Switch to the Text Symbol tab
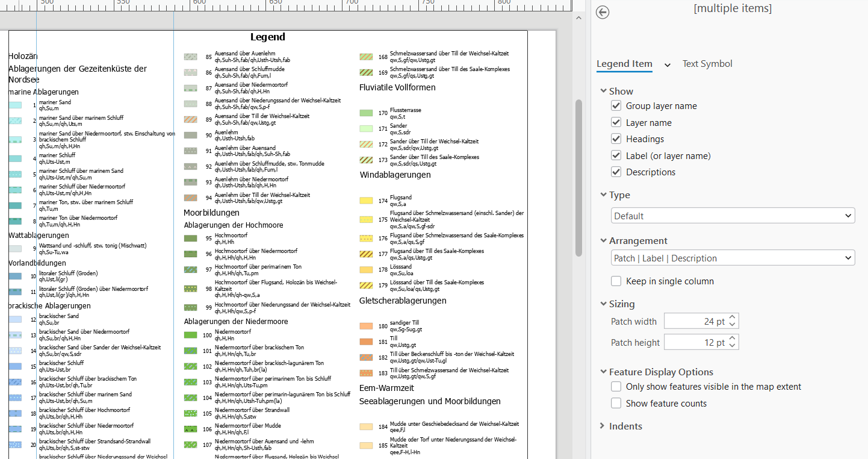 coord(707,64)
